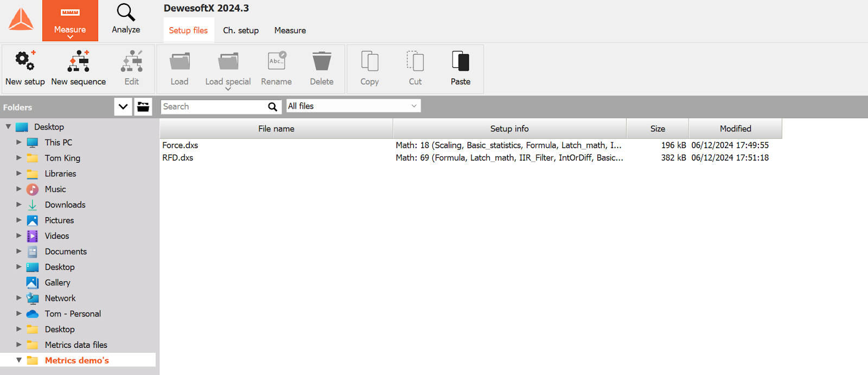Expand the Libraries tree node
This screenshot has height=375, width=868.
(19, 174)
